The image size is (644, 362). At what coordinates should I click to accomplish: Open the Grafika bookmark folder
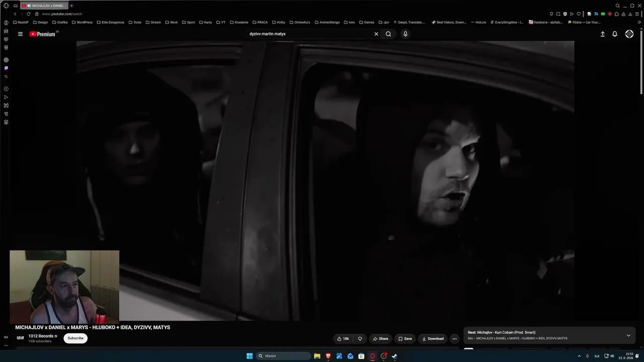[60, 23]
